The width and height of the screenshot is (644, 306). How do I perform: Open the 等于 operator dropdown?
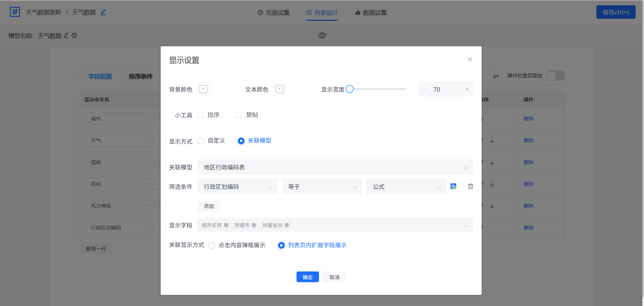click(x=322, y=187)
